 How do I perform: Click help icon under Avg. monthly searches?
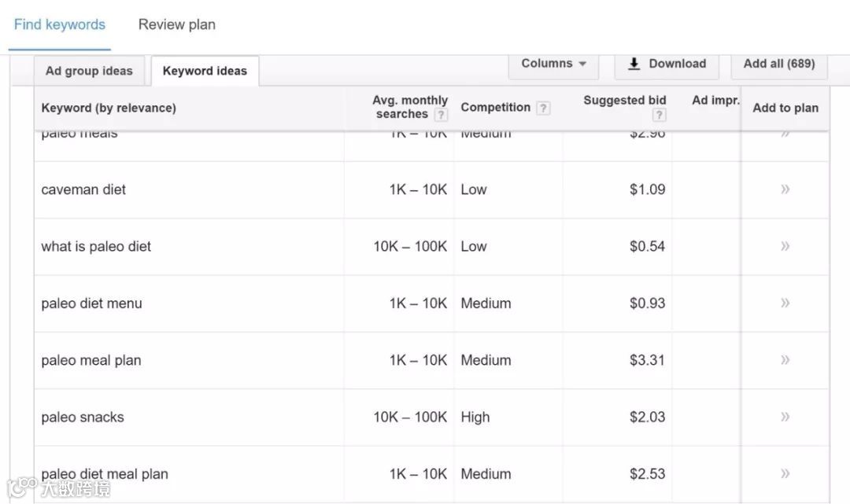(441, 115)
